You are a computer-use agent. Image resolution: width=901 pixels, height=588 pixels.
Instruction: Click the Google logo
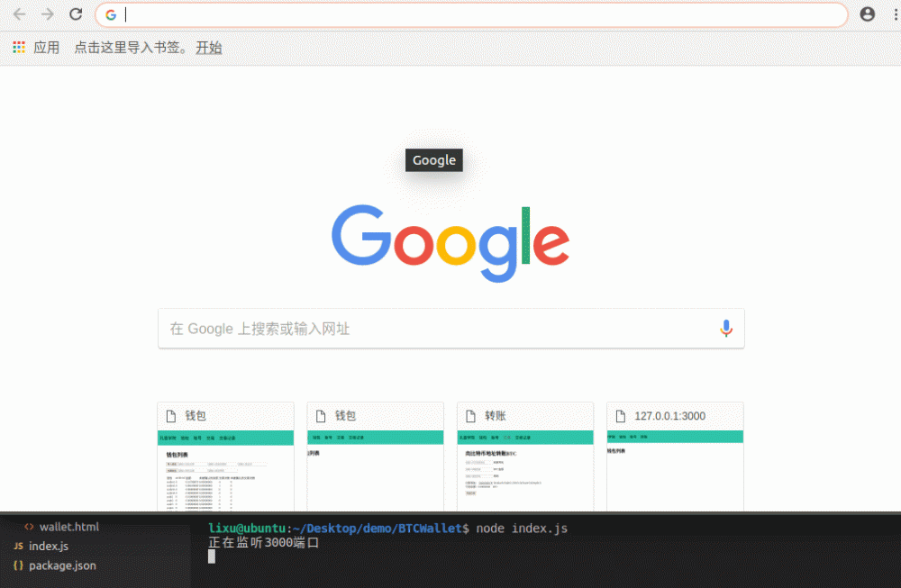tap(450, 239)
